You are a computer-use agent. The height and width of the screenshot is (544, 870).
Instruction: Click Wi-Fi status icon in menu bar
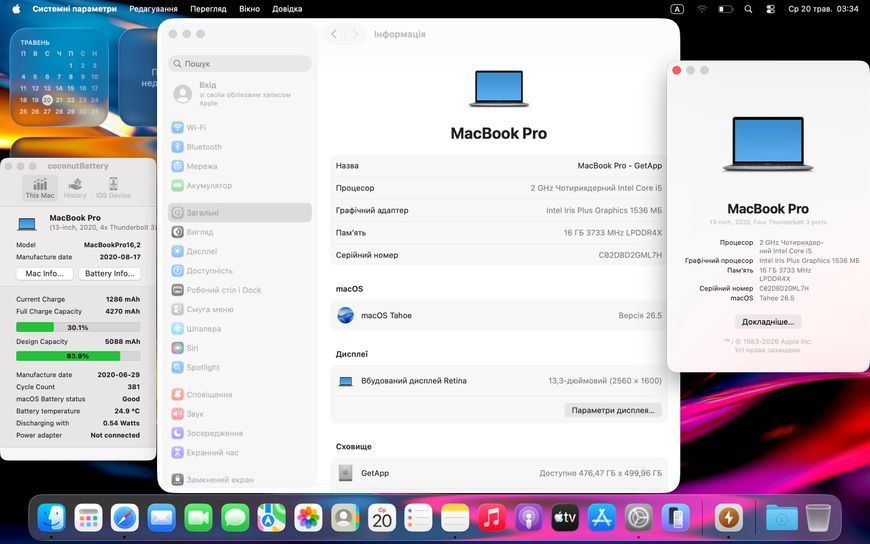coord(702,9)
